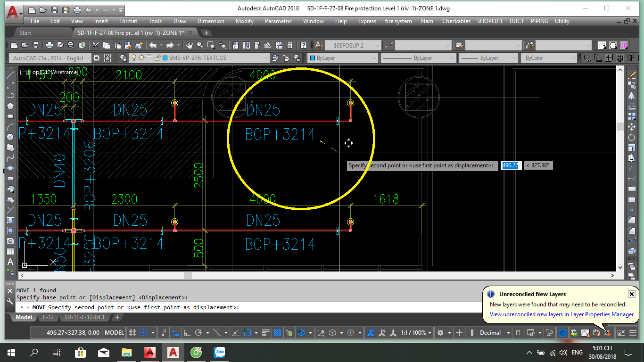The width and height of the screenshot is (644, 362).
Task: Switch to the F-12 layout tab
Action: pyautogui.click(x=48, y=317)
